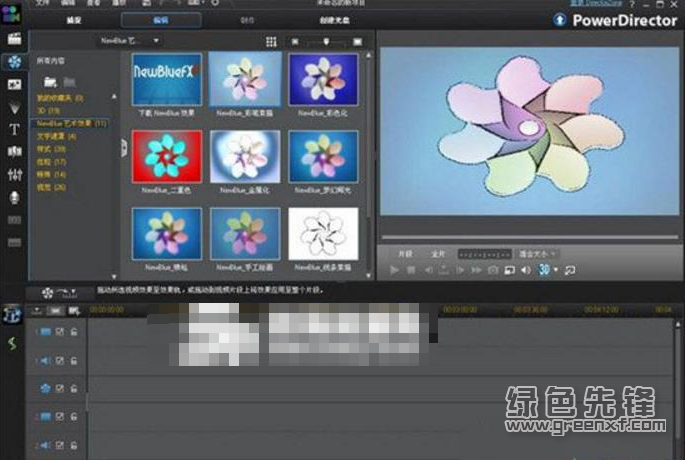Open the File menu
685x460 pixels.
pyautogui.click(x=42, y=3)
